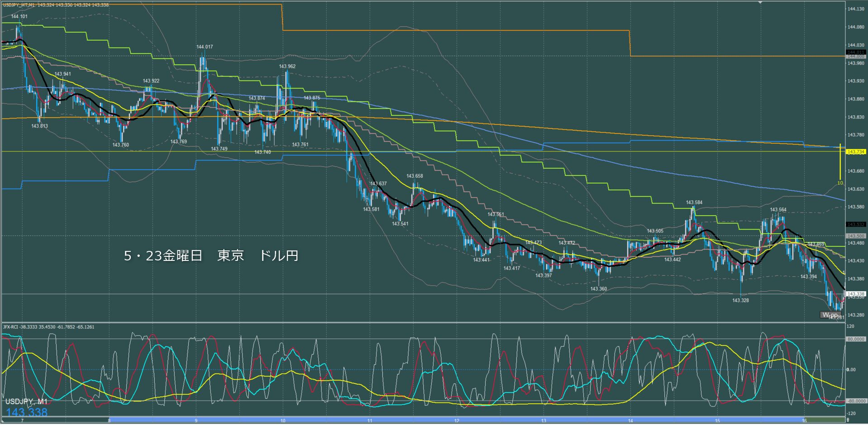Select the black 143.532 price tag
868x425 pixels.
856,224
